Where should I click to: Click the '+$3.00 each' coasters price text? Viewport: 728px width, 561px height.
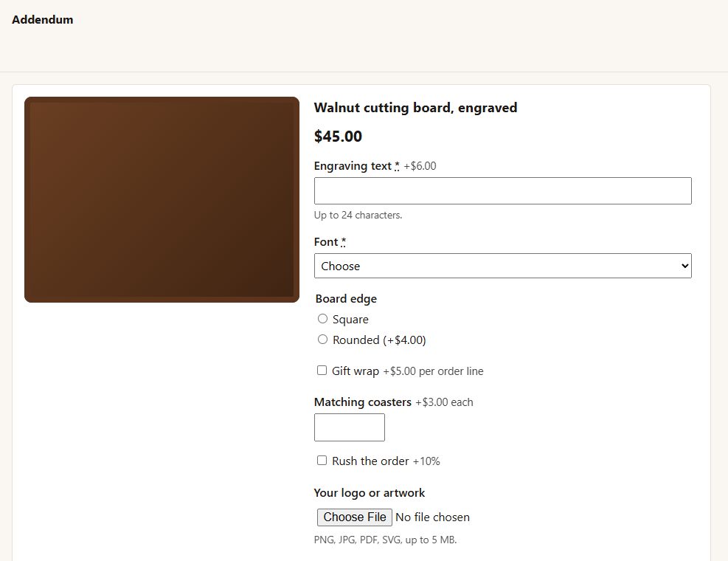tap(444, 402)
